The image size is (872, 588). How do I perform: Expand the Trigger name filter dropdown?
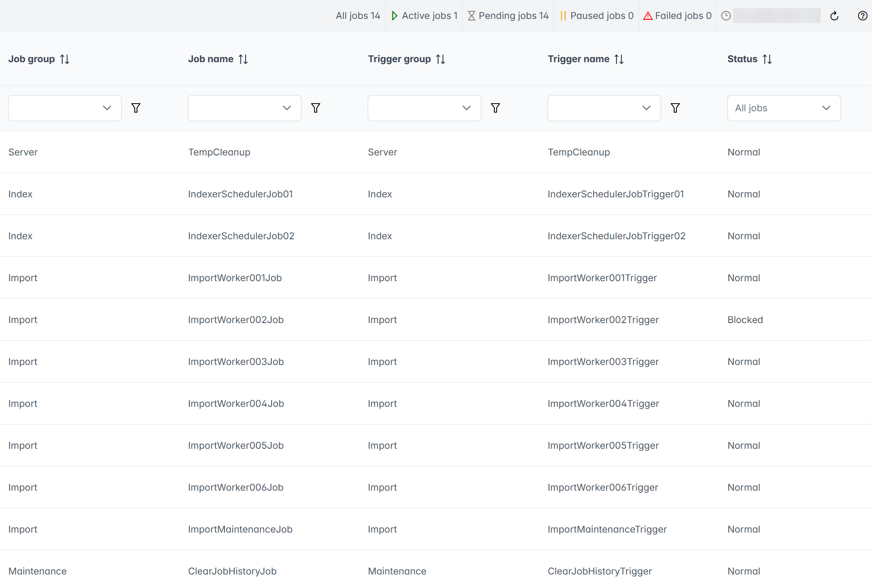pyautogui.click(x=604, y=108)
